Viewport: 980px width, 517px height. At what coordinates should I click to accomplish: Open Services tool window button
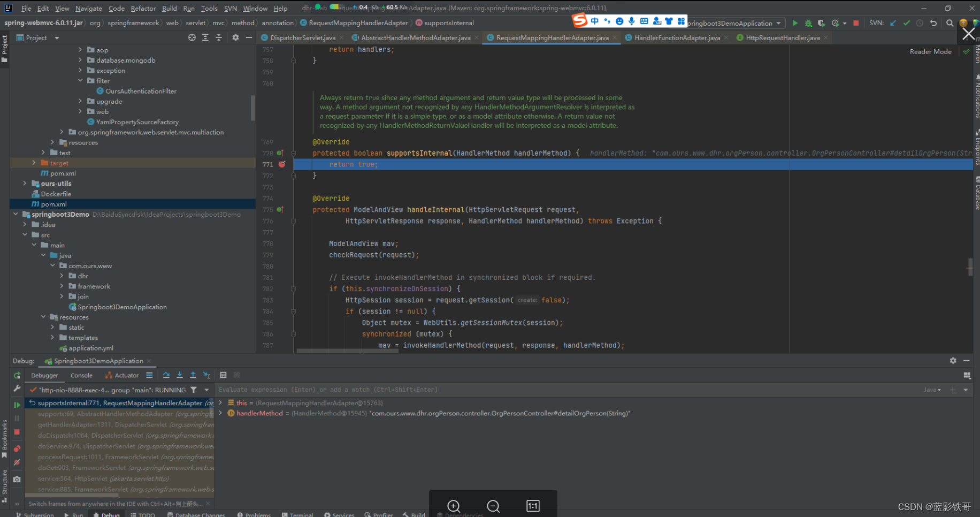(339, 515)
